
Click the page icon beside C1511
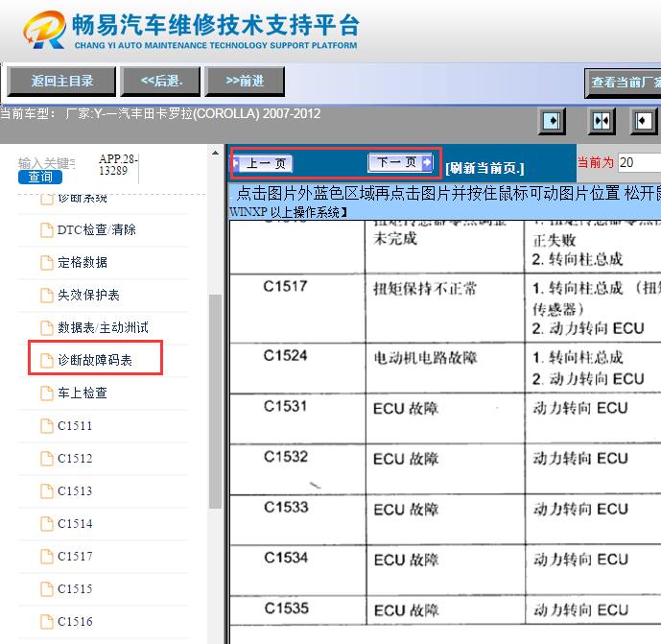(46, 426)
